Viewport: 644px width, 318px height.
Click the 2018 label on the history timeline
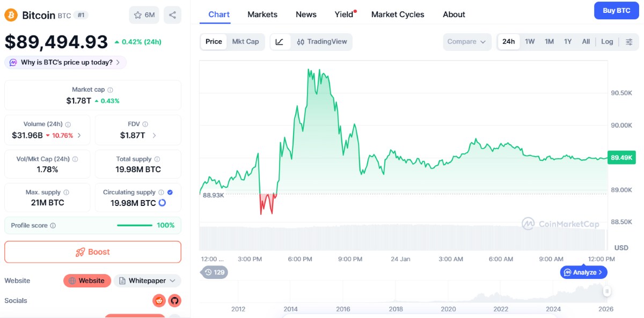pyautogui.click(x=396, y=309)
